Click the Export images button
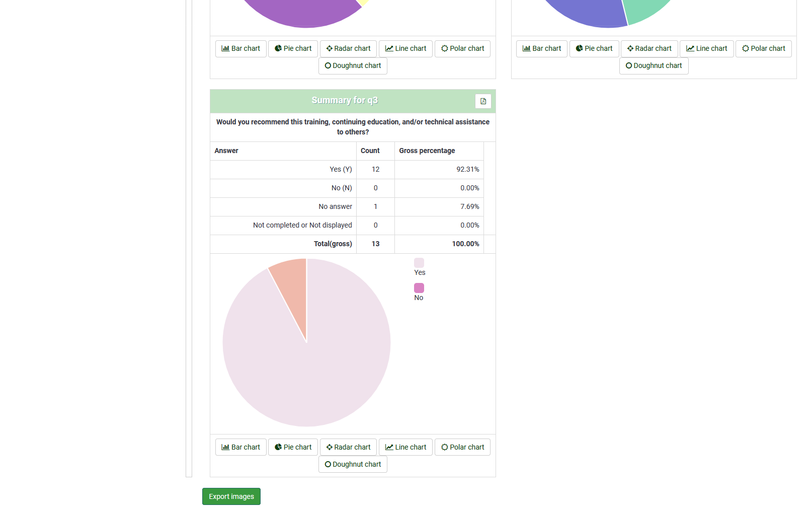 231,496
